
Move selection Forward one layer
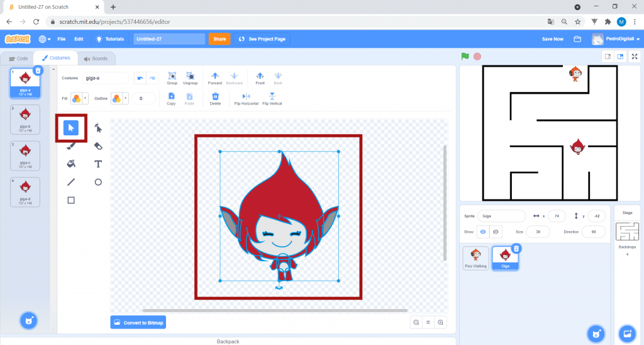pyautogui.click(x=215, y=78)
